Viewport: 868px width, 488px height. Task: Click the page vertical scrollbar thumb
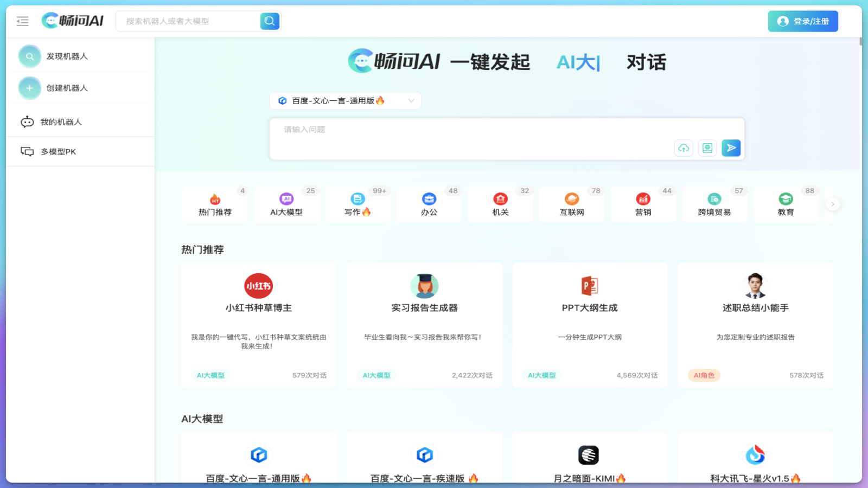860,41
